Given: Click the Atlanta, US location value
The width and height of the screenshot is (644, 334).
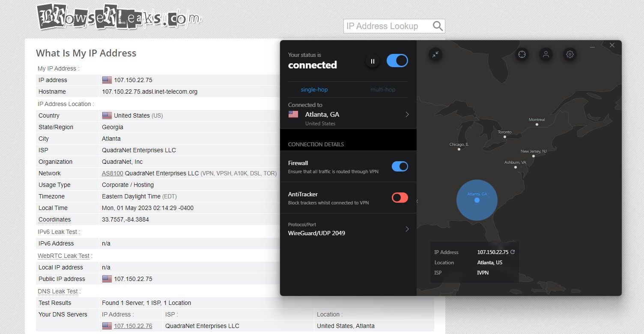Looking at the screenshot, I should click(x=490, y=262).
